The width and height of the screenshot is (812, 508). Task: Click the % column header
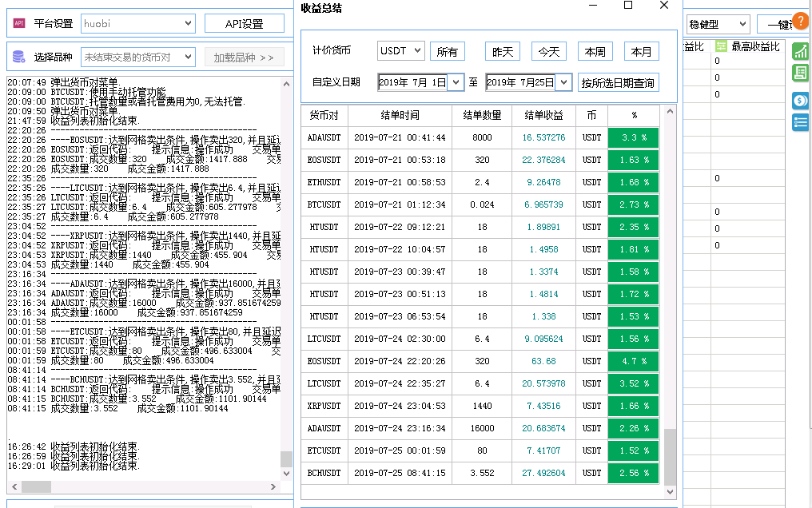(634, 115)
